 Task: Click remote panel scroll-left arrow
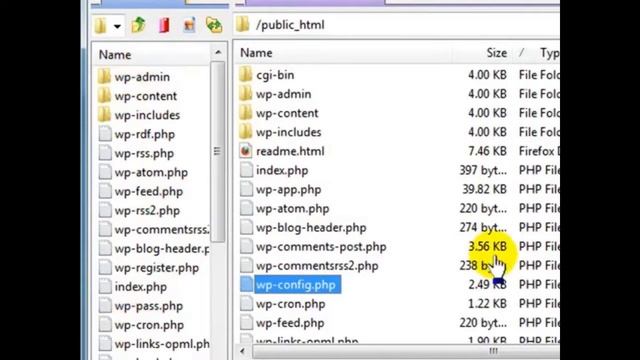click(x=243, y=351)
